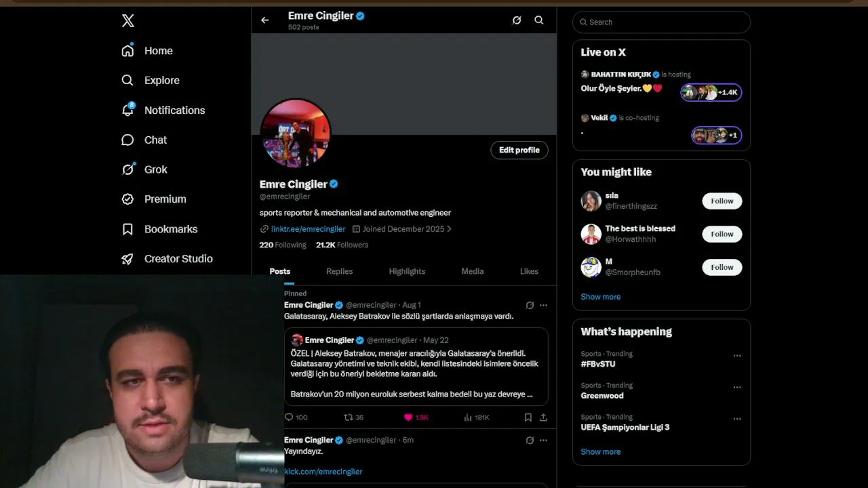The width and height of the screenshot is (868, 488).
Task: Click the Grok icon in profile header
Action: (x=517, y=20)
